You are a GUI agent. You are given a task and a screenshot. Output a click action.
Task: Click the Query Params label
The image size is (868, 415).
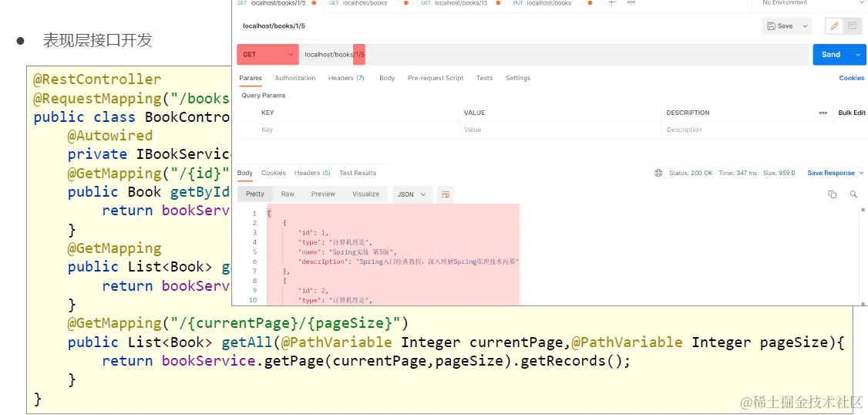pos(264,96)
